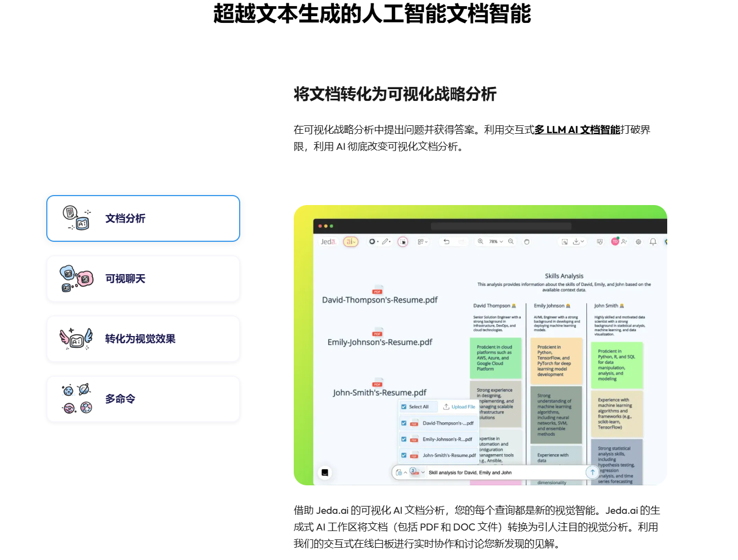Switch to the 可视聊天 tab
Screen dimensions: 738x560
click(x=143, y=279)
